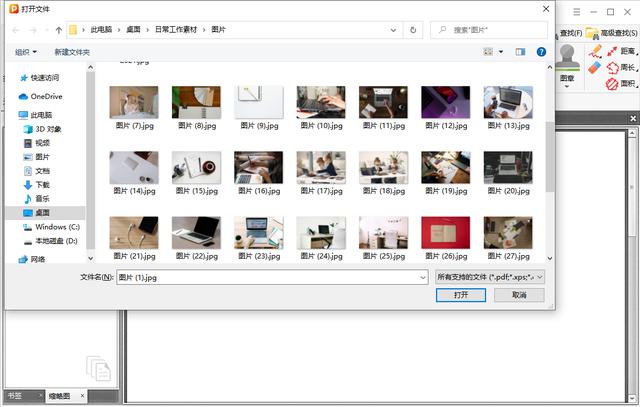Create a folder with 新建文件夹
The height and width of the screenshot is (407, 640).
[x=72, y=52]
